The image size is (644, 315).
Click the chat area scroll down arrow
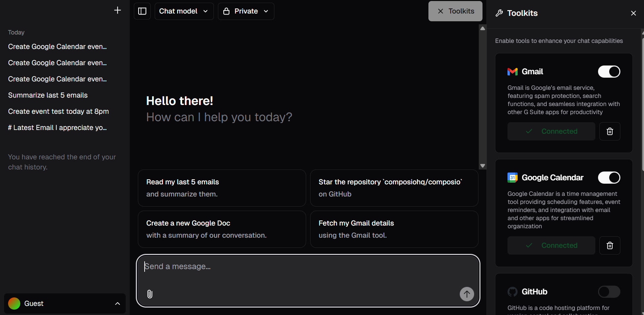[482, 166]
